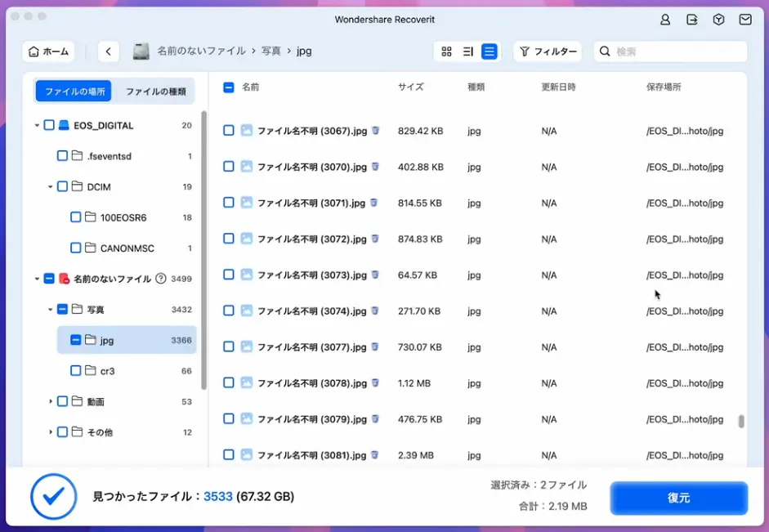Sort by the サイズ column header
769x532 pixels.
click(410, 87)
